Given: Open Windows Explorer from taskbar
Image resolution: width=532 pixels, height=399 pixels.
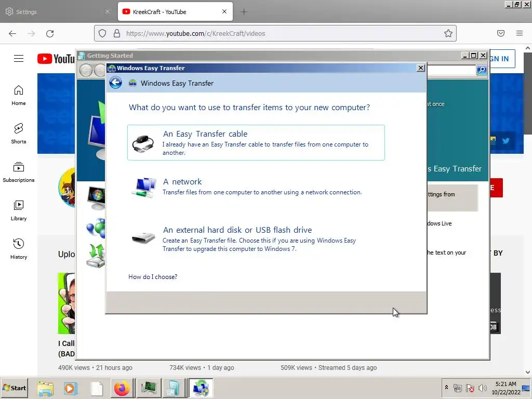Looking at the screenshot, I should [x=45, y=388].
